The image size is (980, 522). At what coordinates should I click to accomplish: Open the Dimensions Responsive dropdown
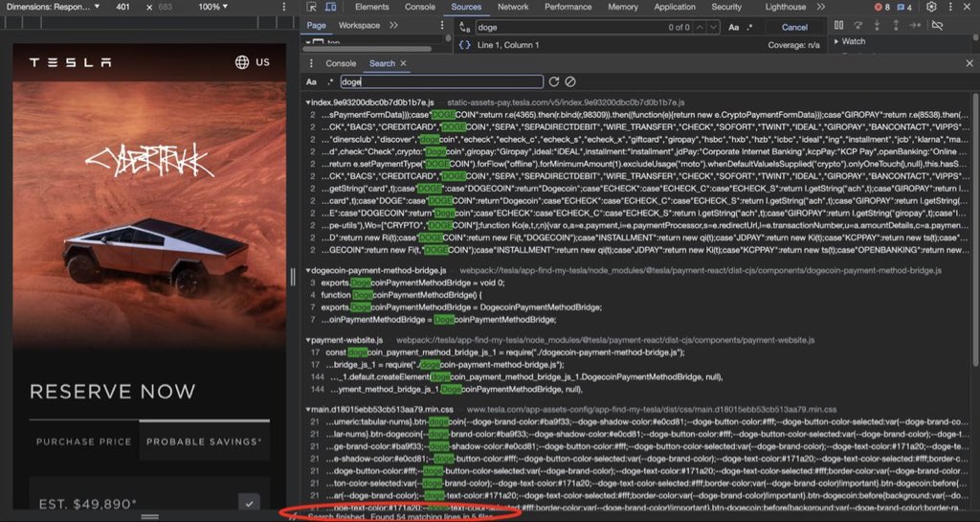[54, 7]
